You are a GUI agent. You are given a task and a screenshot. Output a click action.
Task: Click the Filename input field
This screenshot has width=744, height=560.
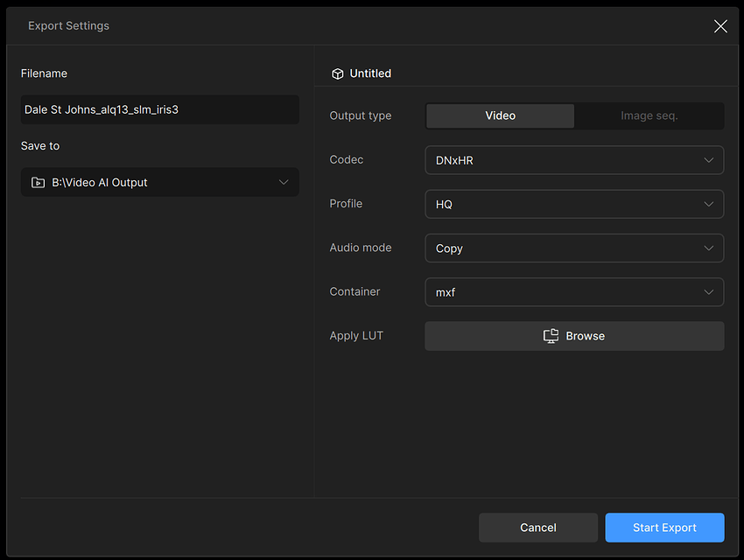[x=160, y=109]
